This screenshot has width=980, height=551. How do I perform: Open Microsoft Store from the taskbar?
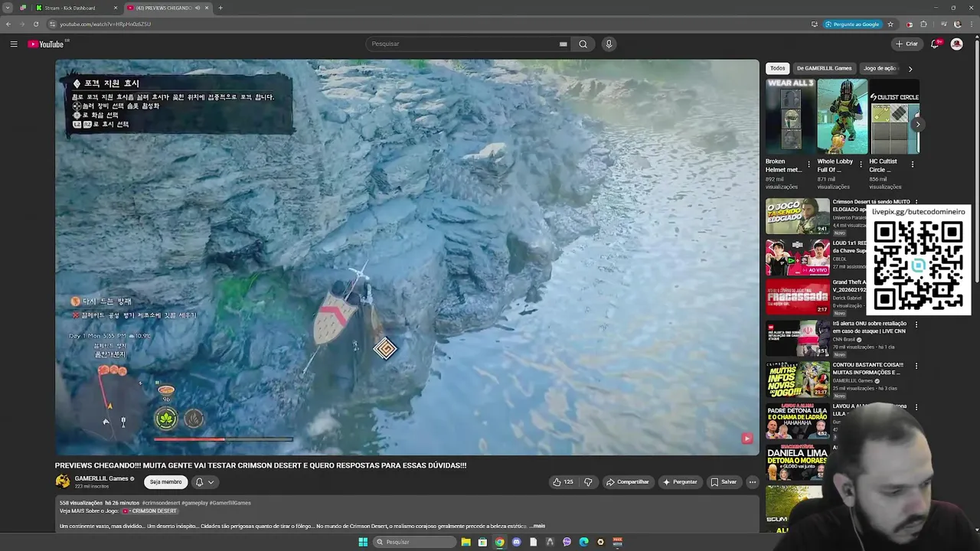(482, 542)
